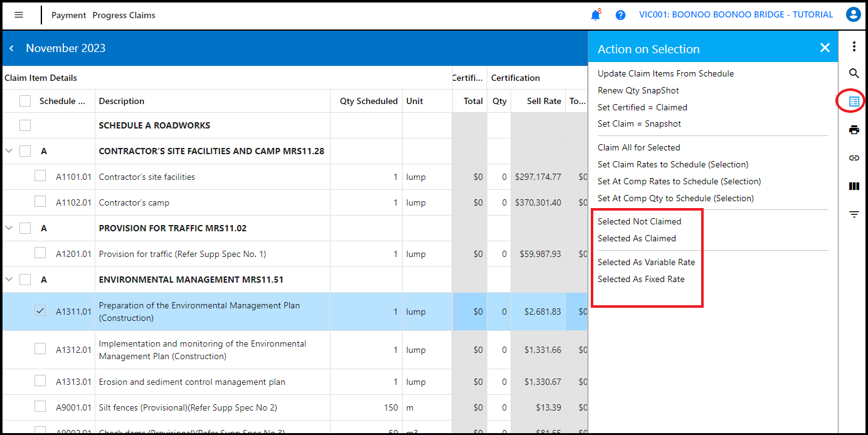Open the help question mark icon
This screenshot has width=868, height=435.
(x=620, y=15)
